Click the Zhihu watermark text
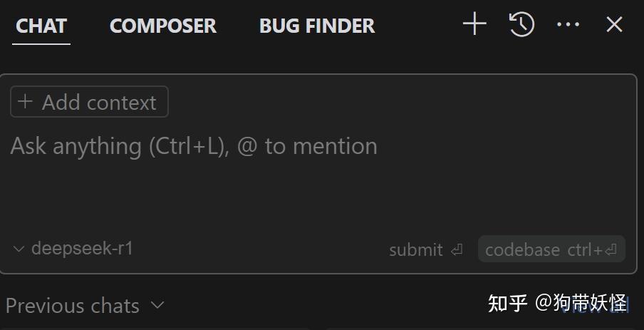The width and height of the screenshot is (644, 330). coord(557,303)
